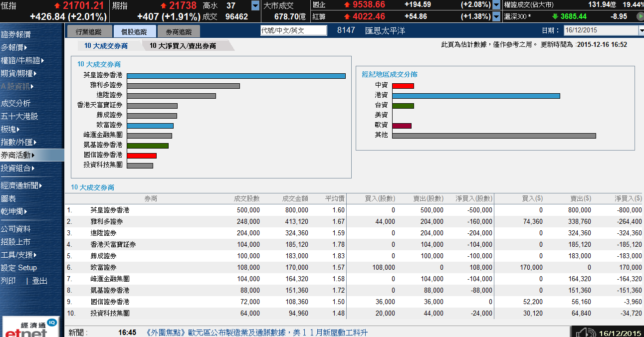Viewport: 644px width, 337px height.
Task: Click the 權證成交(佔大市) label
Action: click(x=529, y=4)
